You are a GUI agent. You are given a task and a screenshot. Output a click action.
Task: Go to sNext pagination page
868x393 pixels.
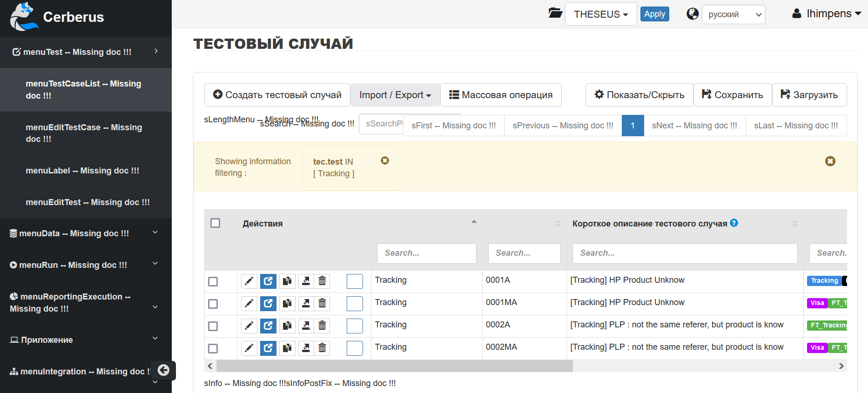tap(694, 126)
